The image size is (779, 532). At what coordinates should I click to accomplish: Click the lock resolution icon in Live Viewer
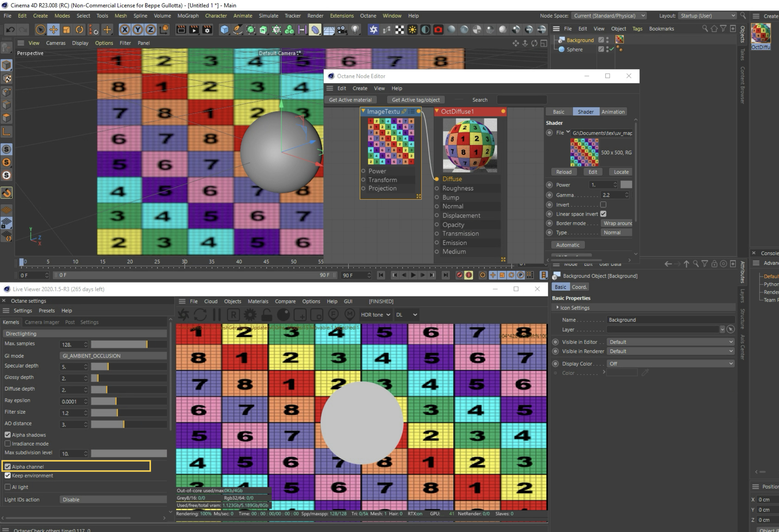(267, 315)
